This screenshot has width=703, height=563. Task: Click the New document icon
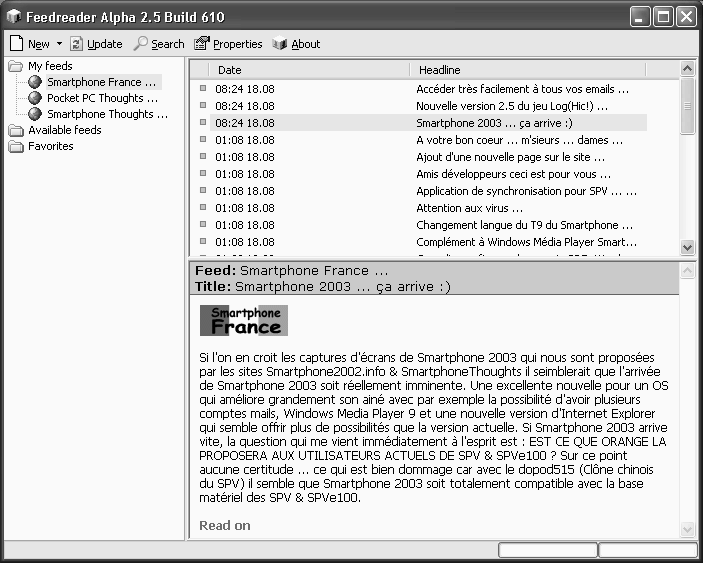[x=17, y=43]
